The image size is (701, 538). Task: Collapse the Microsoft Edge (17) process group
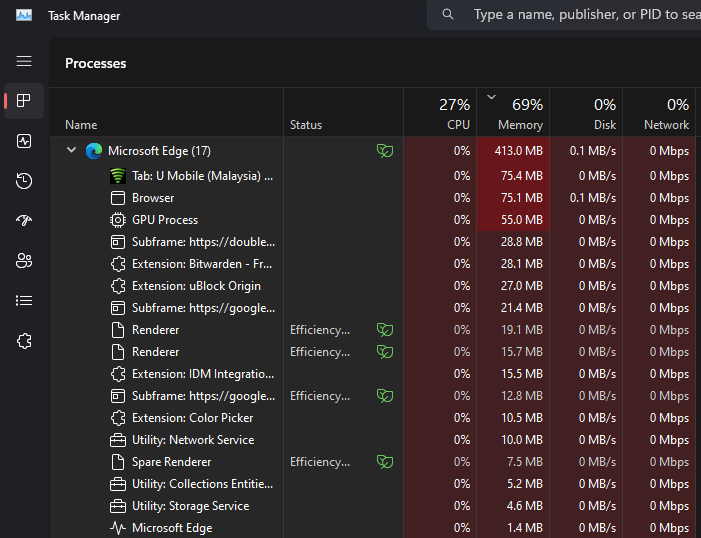click(x=72, y=150)
